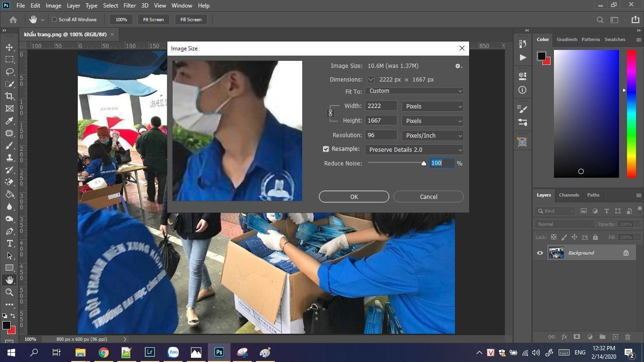Uncheck the Resample checkbox
The width and height of the screenshot is (644, 362).
point(326,149)
